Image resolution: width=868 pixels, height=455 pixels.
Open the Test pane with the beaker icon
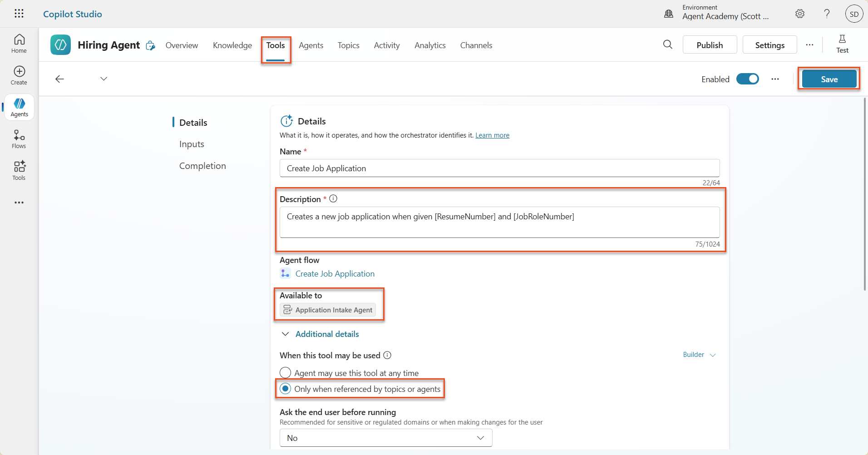click(x=843, y=44)
